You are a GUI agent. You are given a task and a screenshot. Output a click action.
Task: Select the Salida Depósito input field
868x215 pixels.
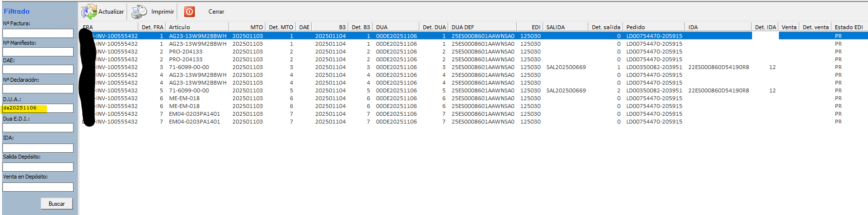coord(38,167)
